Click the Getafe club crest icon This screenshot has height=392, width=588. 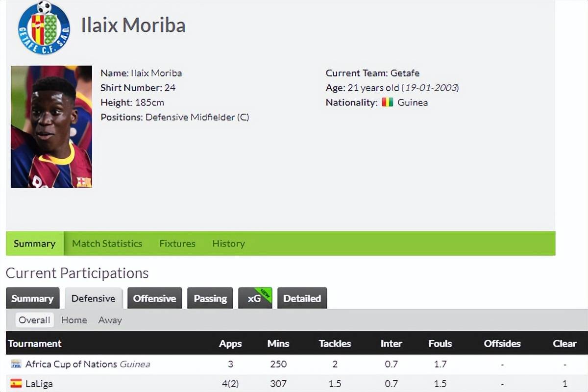tap(44, 27)
